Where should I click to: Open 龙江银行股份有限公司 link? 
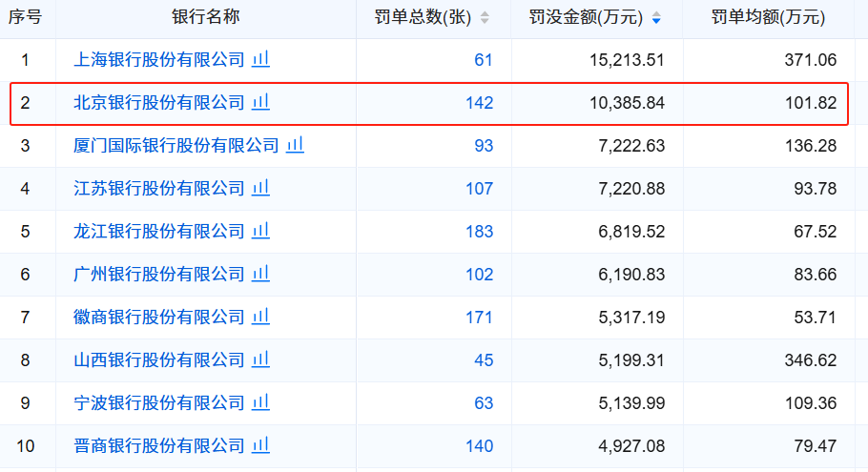click(x=159, y=232)
